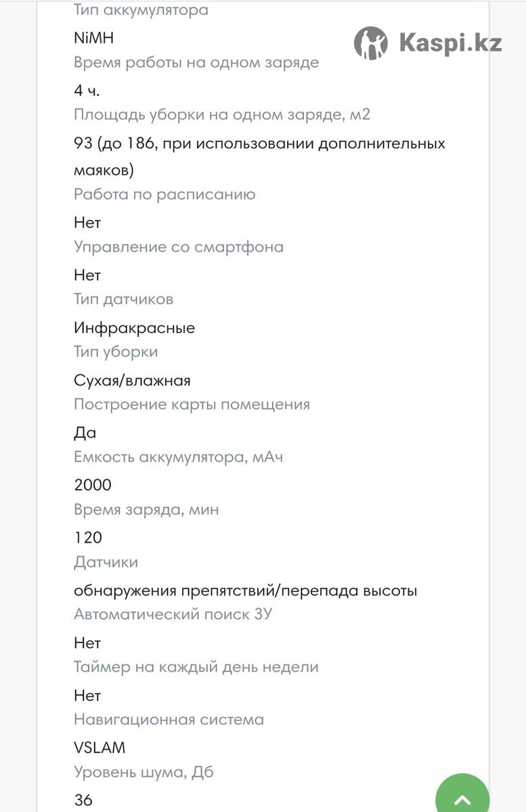This screenshot has width=526, height=812.
Task: Select 'Емкость аккумулятора, мАч' label
Action: (178, 457)
